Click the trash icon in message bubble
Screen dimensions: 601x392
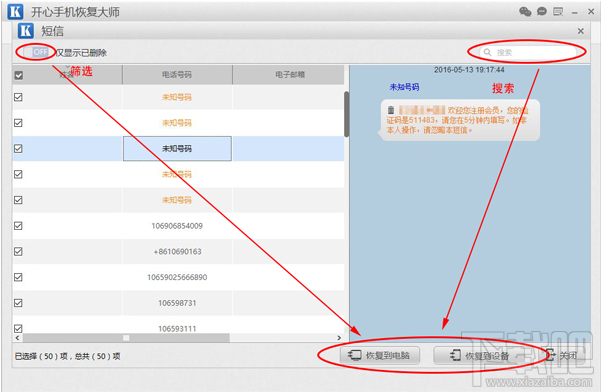[x=391, y=110]
